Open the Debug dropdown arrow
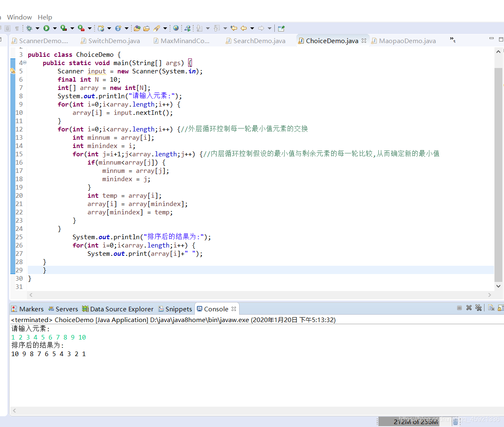504x427 pixels. click(x=37, y=28)
